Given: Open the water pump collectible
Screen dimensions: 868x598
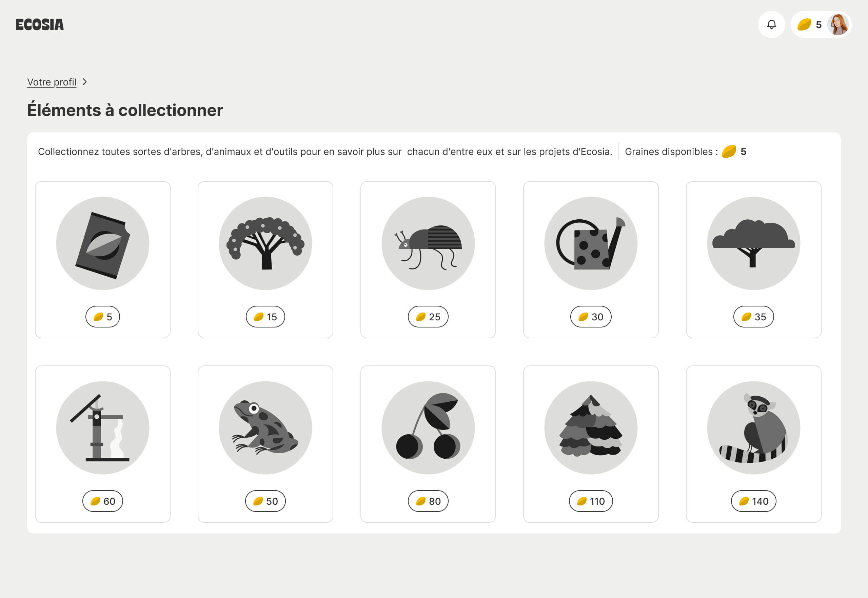Looking at the screenshot, I should pyautogui.click(x=103, y=427).
